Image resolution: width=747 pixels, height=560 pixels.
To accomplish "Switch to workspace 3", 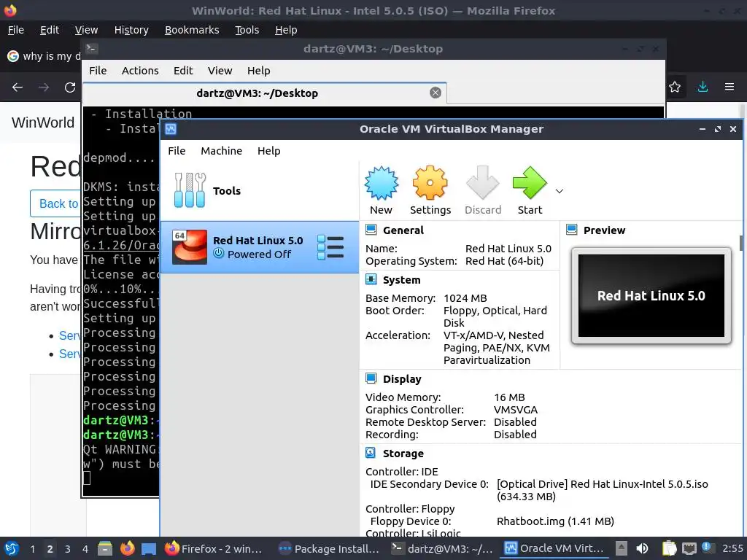I will (68, 549).
